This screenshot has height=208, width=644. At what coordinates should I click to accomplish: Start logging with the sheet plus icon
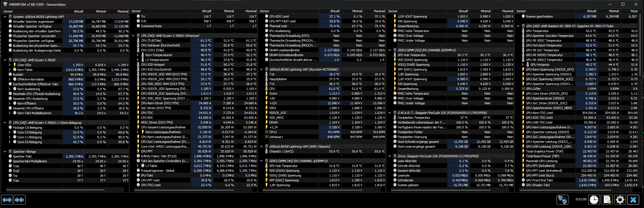[x=607, y=200]
